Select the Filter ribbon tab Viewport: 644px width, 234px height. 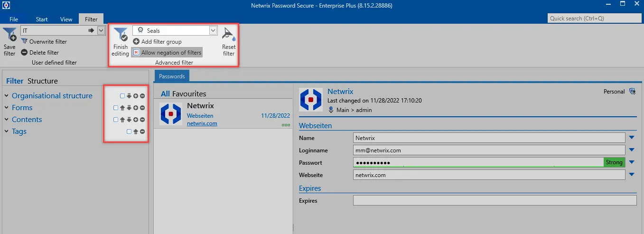(x=91, y=19)
